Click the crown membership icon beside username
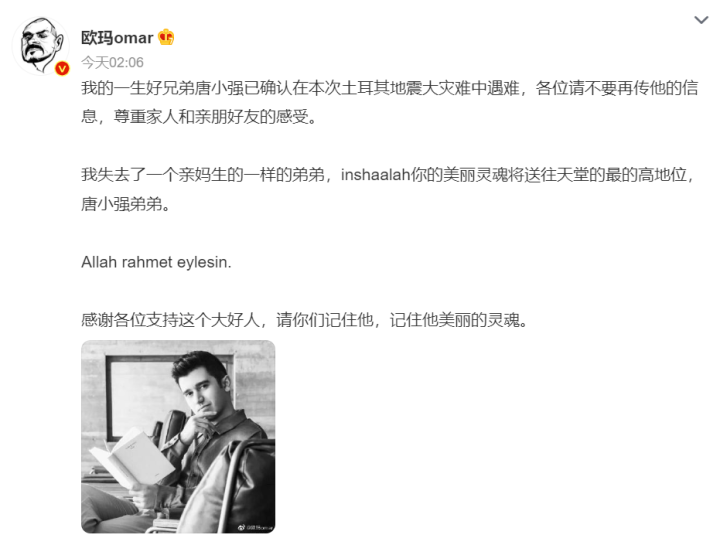Image resolution: width=720 pixels, height=545 pixels. click(166, 37)
